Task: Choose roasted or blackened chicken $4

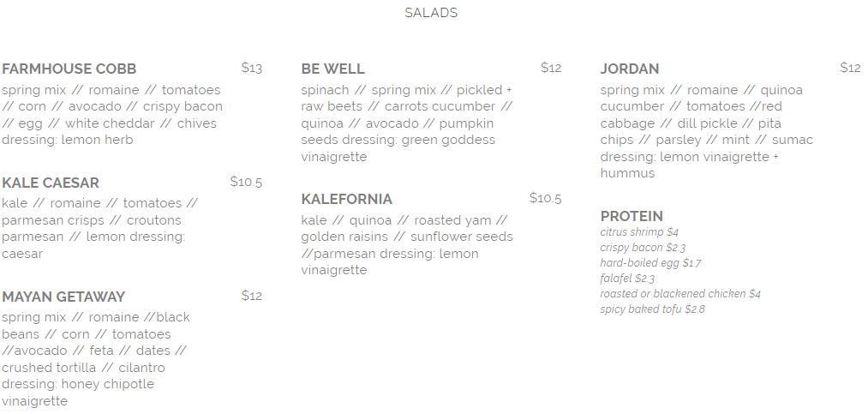Action: click(680, 295)
